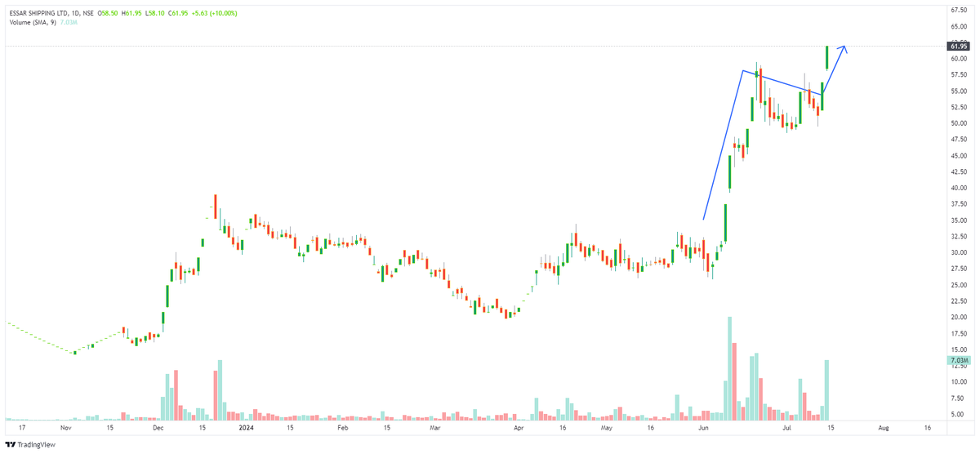
Task: Click the 7.03M volume tag on the price axis
Action: (959, 360)
